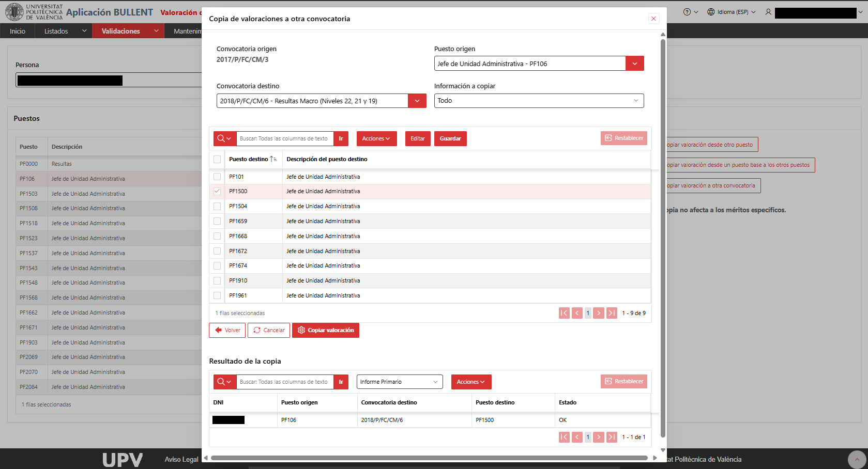Go to last page in destination grid
The height and width of the screenshot is (469, 868).
(x=612, y=313)
